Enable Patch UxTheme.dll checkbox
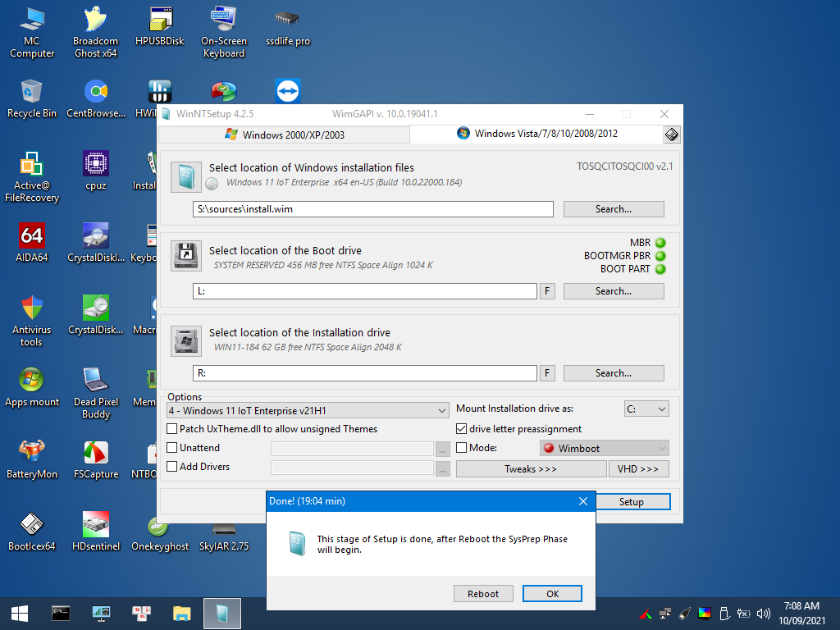The width and height of the screenshot is (840, 630). (x=172, y=428)
